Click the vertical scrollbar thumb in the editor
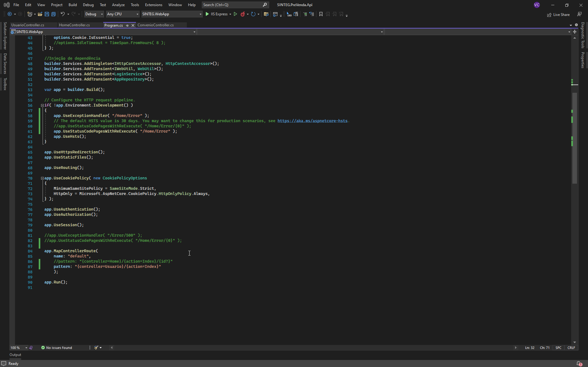 click(x=575, y=138)
